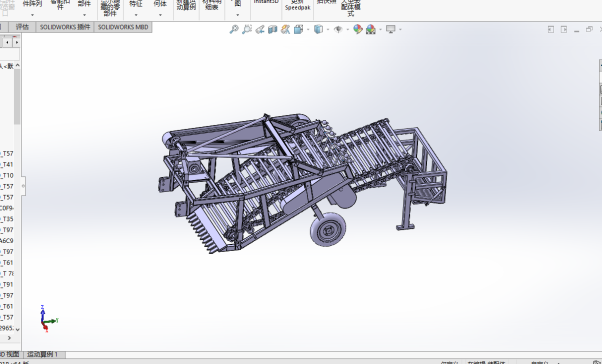This screenshot has height=364, width=602.
Task: Click the Hide/Show Items eye icon
Action: click(x=338, y=29)
